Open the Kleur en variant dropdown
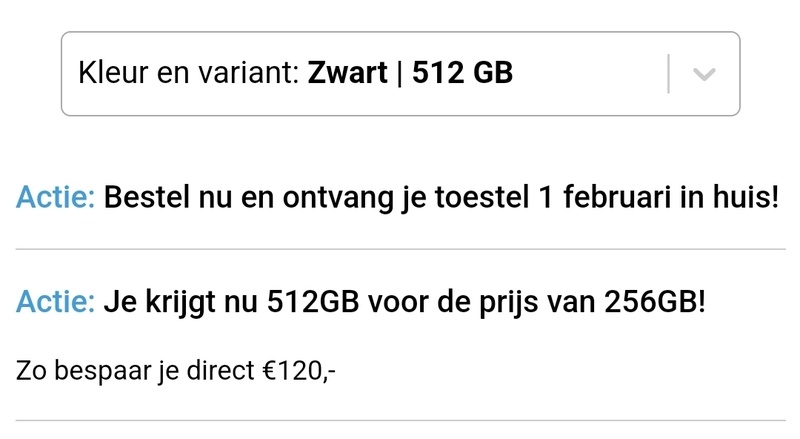800x439 pixels. (x=400, y=74)
